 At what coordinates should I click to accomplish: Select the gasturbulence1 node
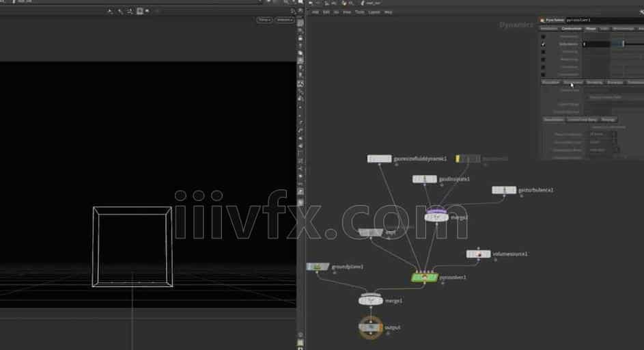[504, 190]
